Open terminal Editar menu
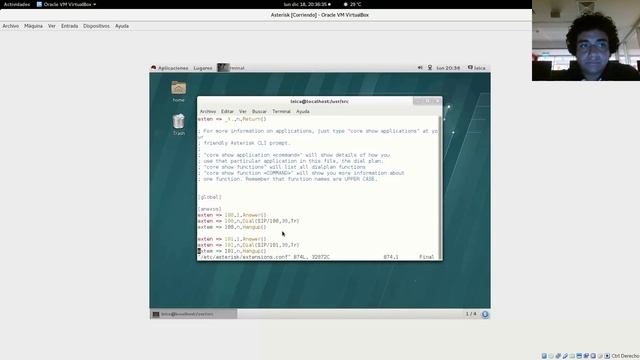640x360 pixels. (x=227, y=111)
